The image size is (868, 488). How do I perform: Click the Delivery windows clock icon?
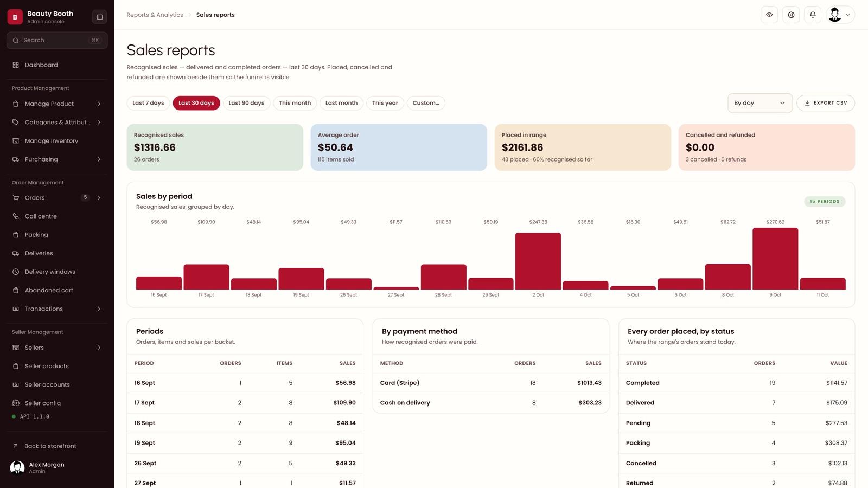point(16,272)
